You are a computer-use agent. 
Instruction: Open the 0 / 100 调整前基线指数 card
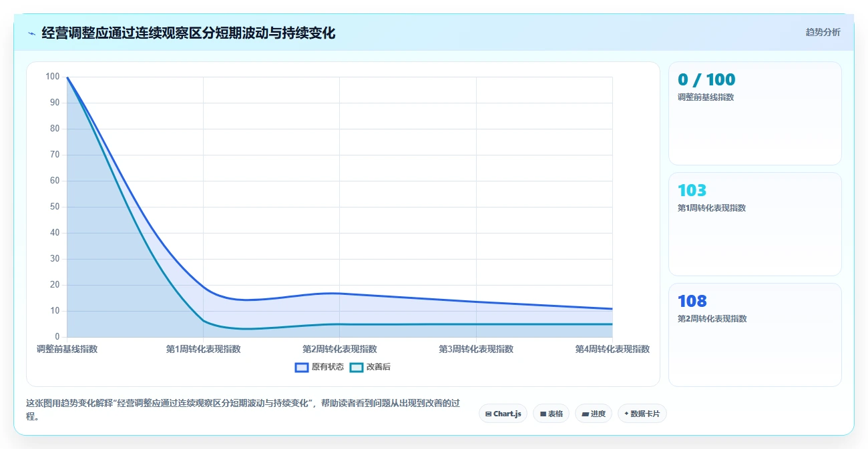[755, 113]
